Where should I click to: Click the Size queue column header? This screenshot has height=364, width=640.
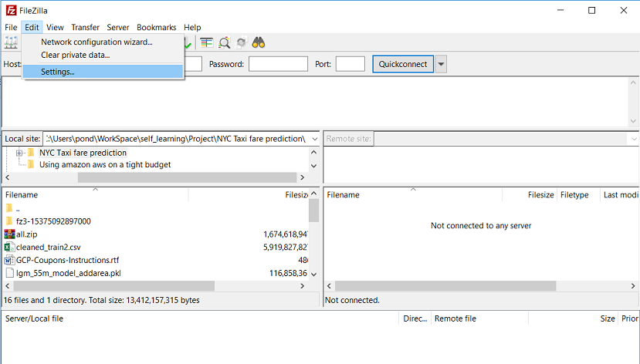(573, 318)
